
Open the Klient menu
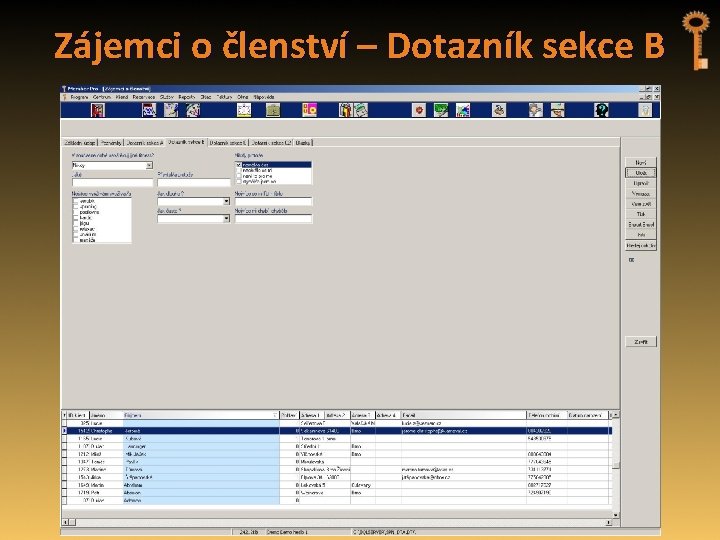pos(122,97)
